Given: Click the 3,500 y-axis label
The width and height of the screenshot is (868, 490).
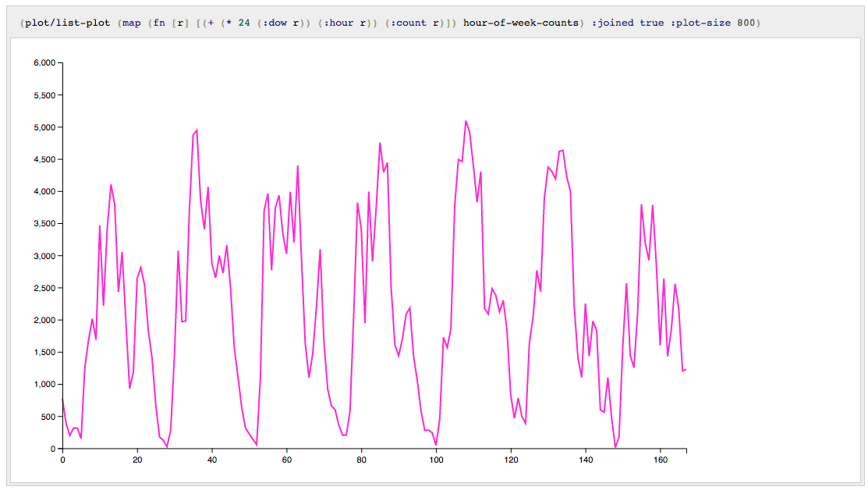Looking at the screenshot, I should [44, 224].
